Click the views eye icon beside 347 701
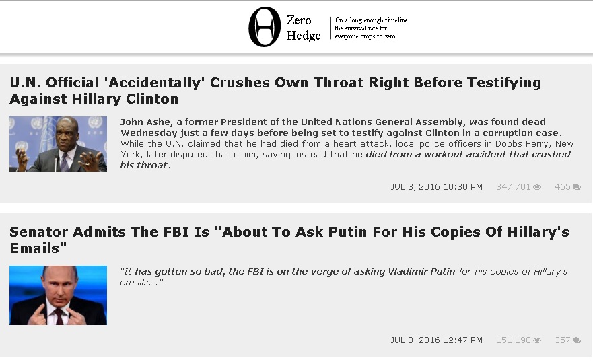Screen dimensions: 593x364 (x=537, y=187)
